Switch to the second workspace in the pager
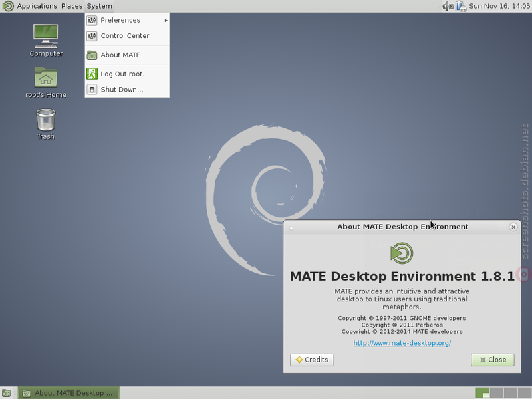Screen dimensions: 532x399 (496, 393)
